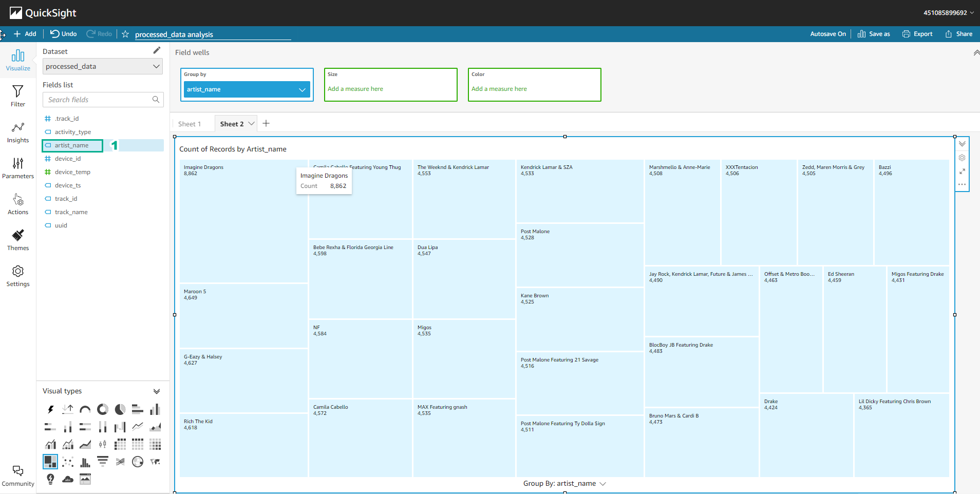This screenshot has height=494, width=980.
Task: Choose the funnel chart visual type
Action: (103, 462)
